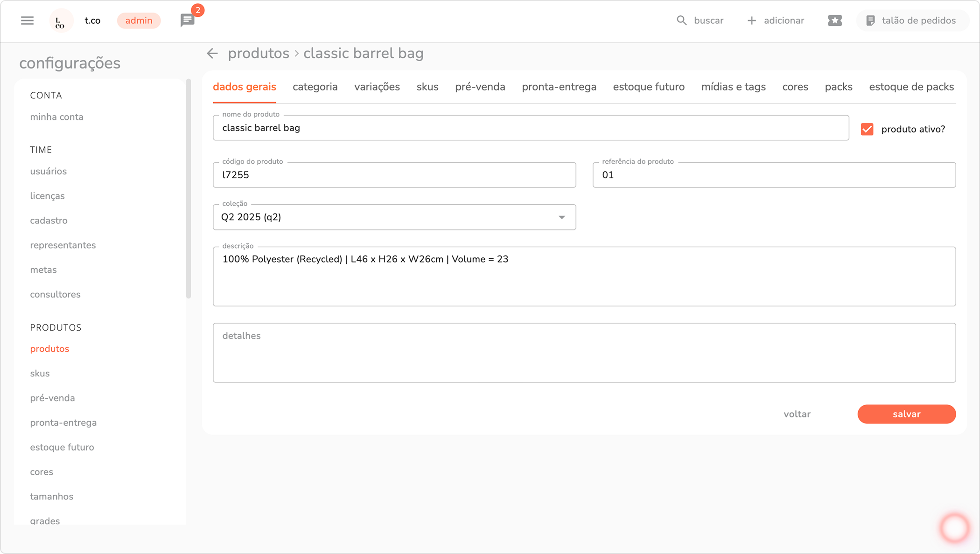Click the floating round button in the bottom corner
This screenshot has width=980, height=554.
954,528
